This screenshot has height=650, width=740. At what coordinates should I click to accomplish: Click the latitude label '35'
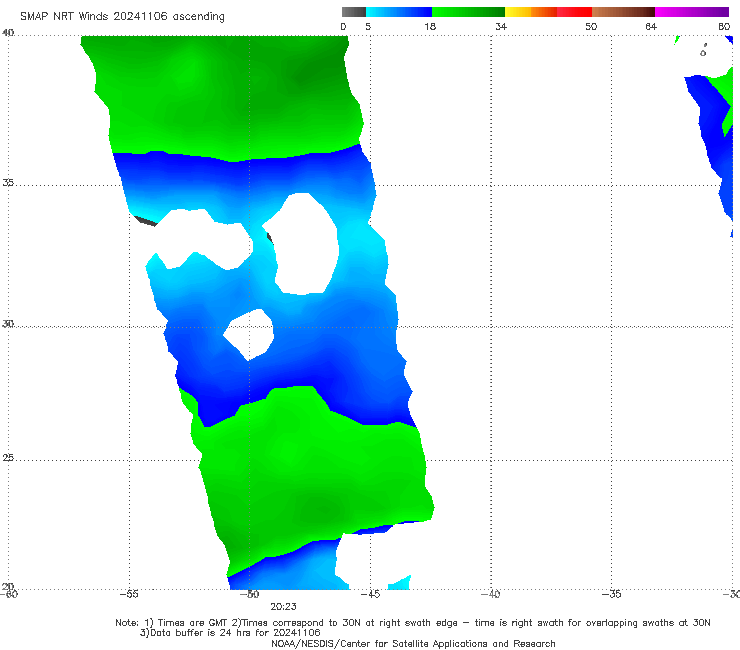point(8,183)
